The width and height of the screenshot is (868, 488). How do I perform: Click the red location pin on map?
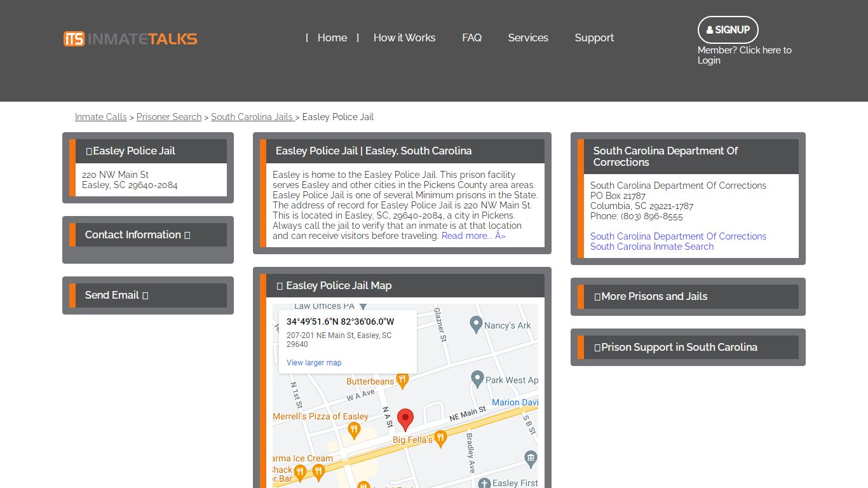(x=405, y=420)
